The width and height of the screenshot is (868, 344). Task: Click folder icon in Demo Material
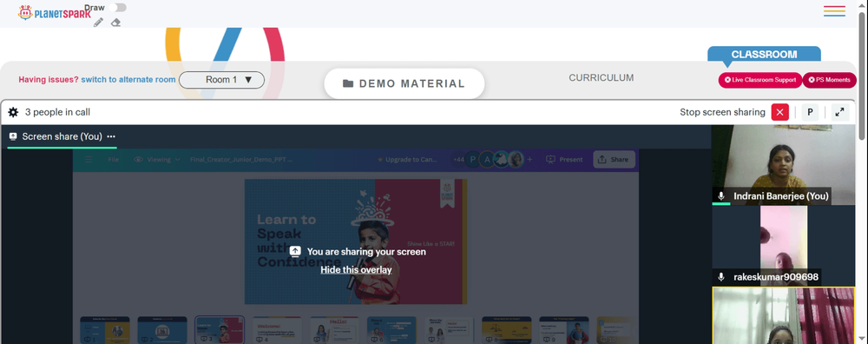pyautogui.click(x=348, y=83)
